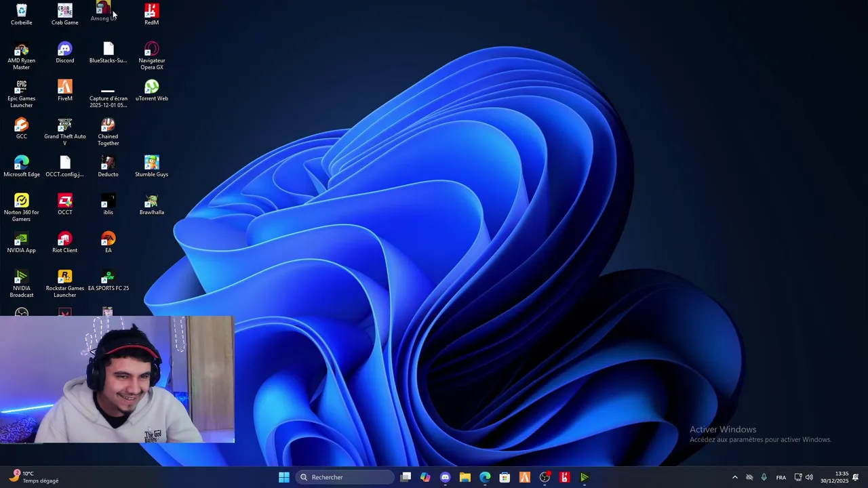Open the FRA language switcher
The width and height of the screenshot is (868, 488).
coord(781,477)
